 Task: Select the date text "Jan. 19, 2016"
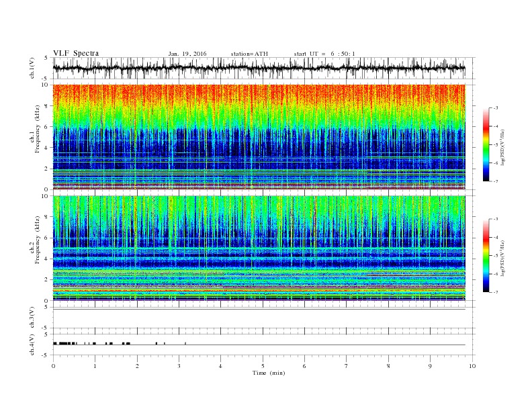(187, 54)
